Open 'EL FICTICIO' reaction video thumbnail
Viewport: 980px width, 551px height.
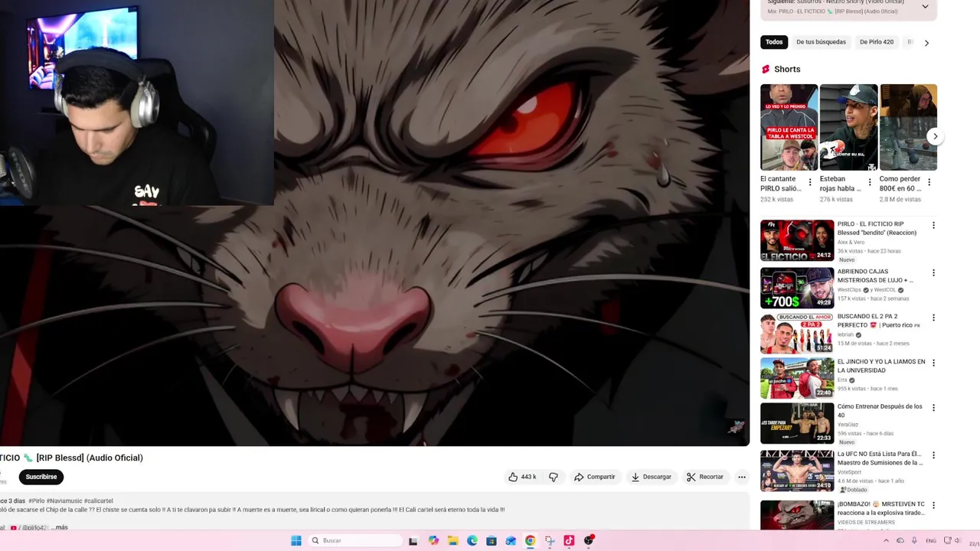[x=797, y=240]
